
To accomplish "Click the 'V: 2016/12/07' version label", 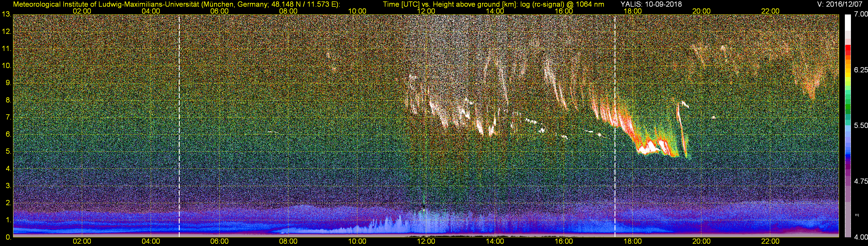I will pos(839,4).
